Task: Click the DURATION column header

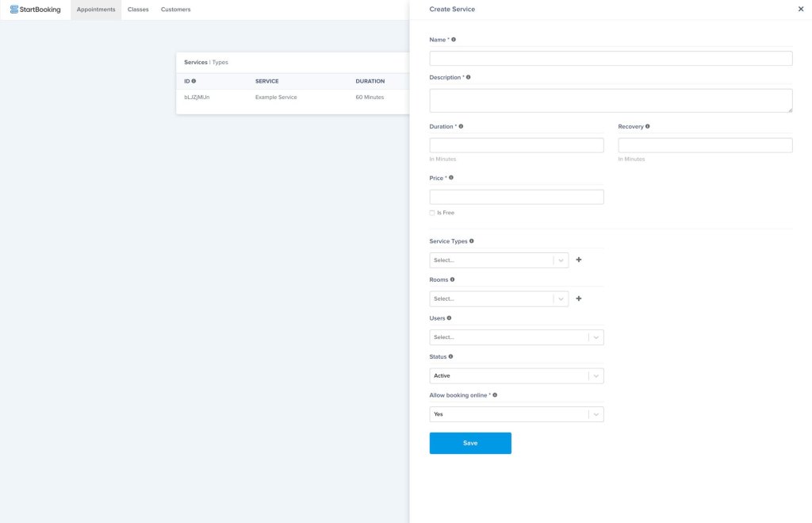Action: pos(370,82)
